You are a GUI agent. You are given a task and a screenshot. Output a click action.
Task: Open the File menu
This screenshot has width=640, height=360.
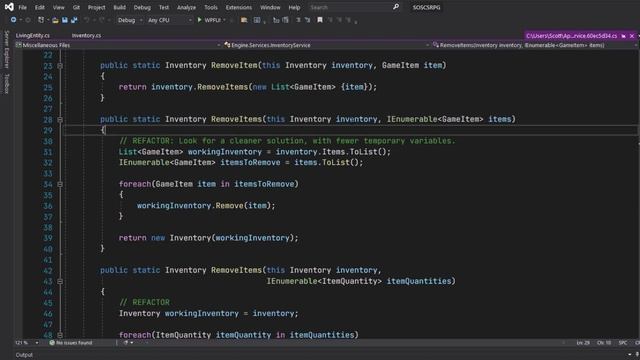(22, 7)
